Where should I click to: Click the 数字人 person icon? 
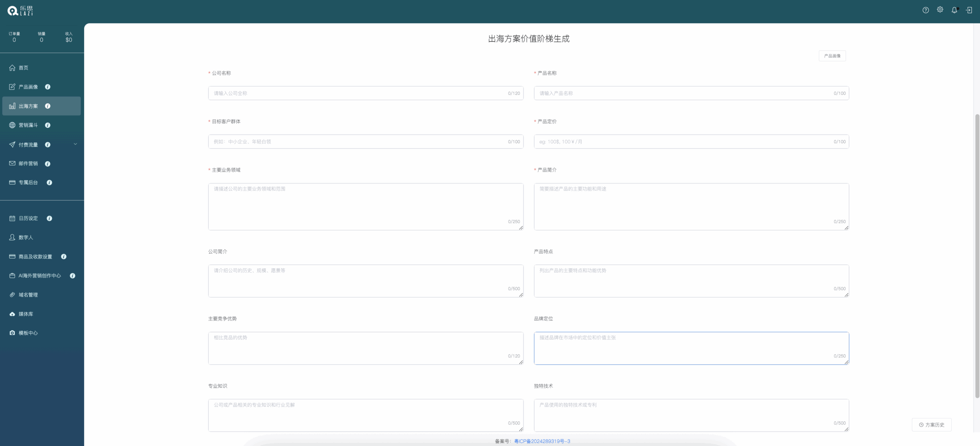(12, 238)
